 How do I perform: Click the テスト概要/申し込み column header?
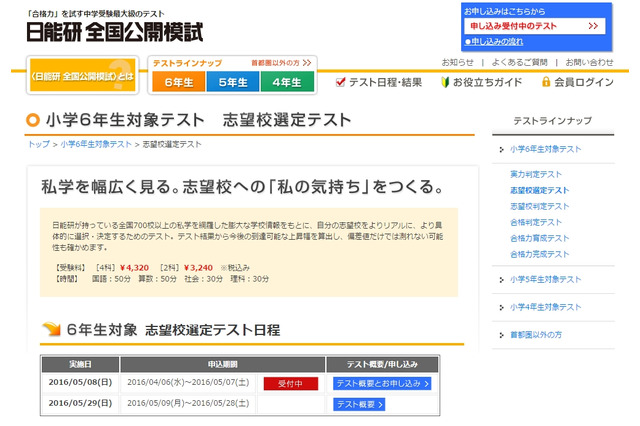[x=382, y=364]
